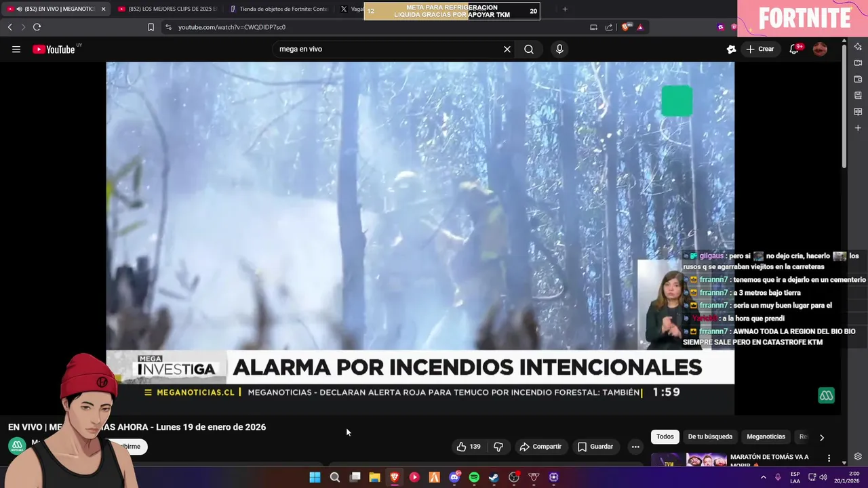
Task: Run search with the magnifier button
Action: tap(529, 49)
